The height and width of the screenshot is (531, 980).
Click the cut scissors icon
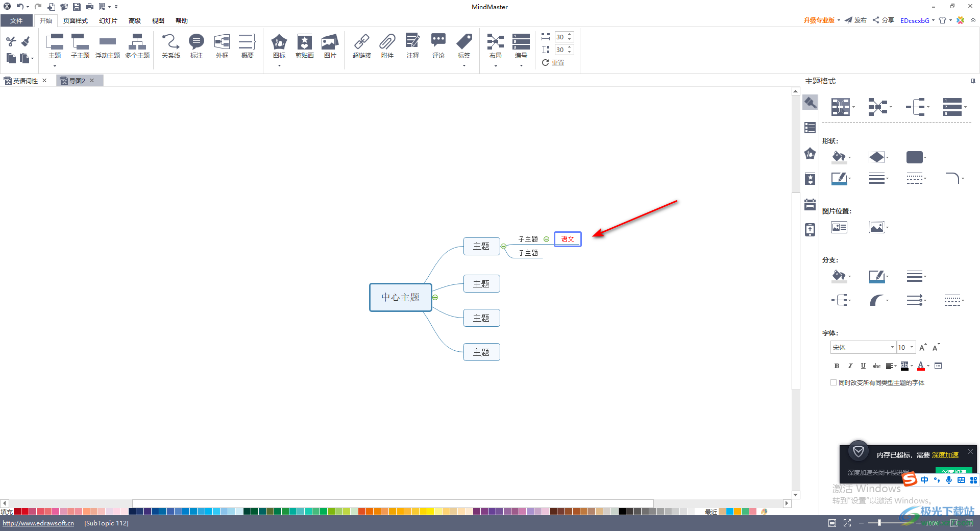pyautogui.click(x=11, y=41)
